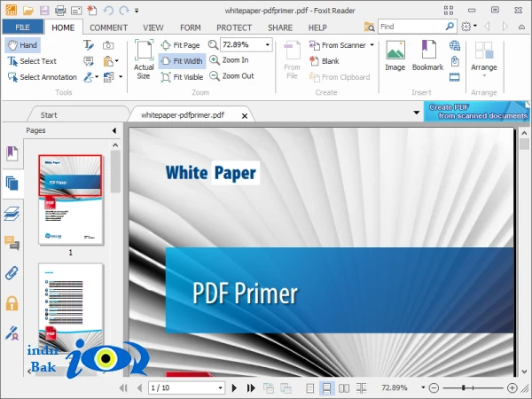The image size is (532, 399).
Task: Activate the Select Annotation tool
Action: pos(43,77)
